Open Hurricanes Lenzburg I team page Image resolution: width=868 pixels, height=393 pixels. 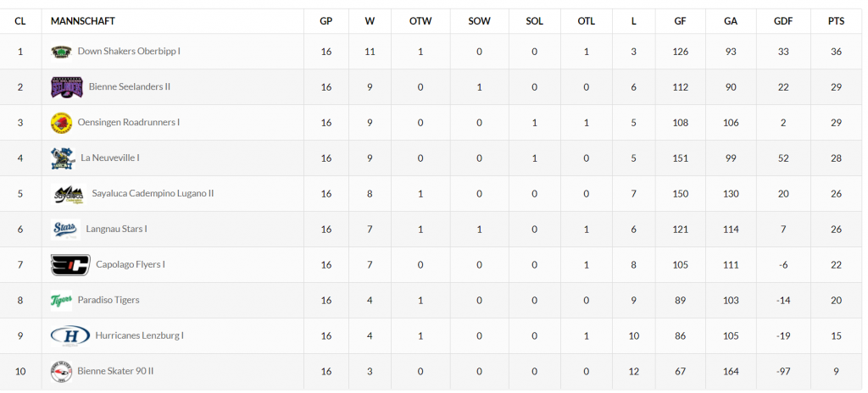[140, 335]
